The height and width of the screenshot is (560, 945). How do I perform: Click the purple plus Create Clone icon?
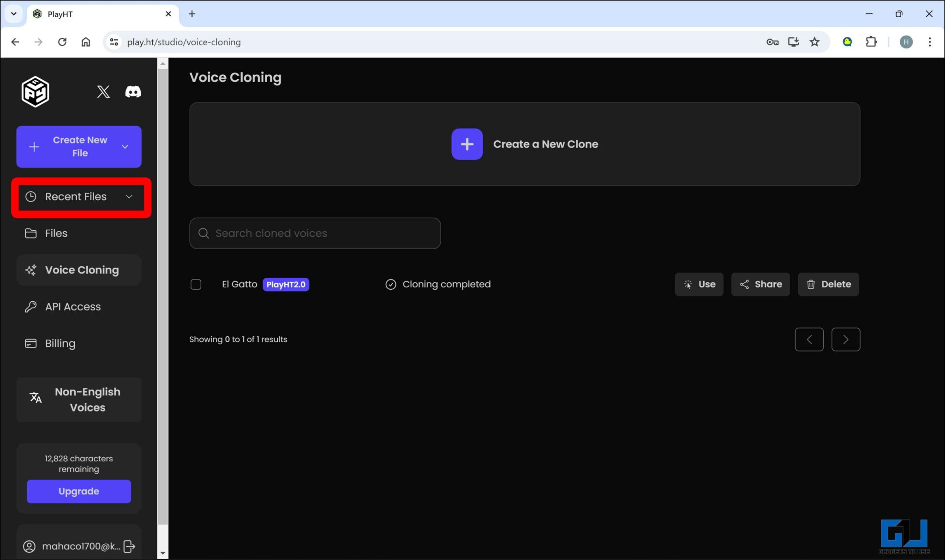[x=467, y=144]
